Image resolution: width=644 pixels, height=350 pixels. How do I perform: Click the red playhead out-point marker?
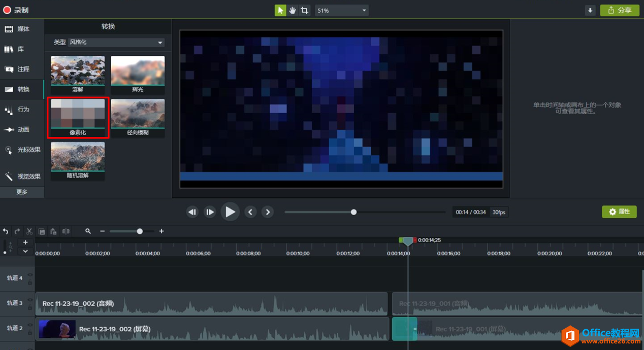(x=414, y=240)
